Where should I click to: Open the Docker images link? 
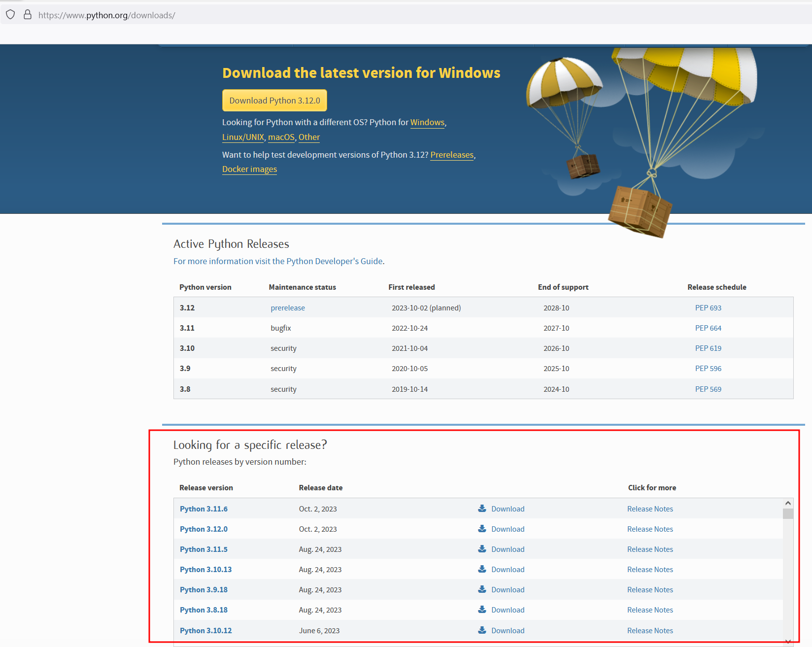(x=249, y=169)
